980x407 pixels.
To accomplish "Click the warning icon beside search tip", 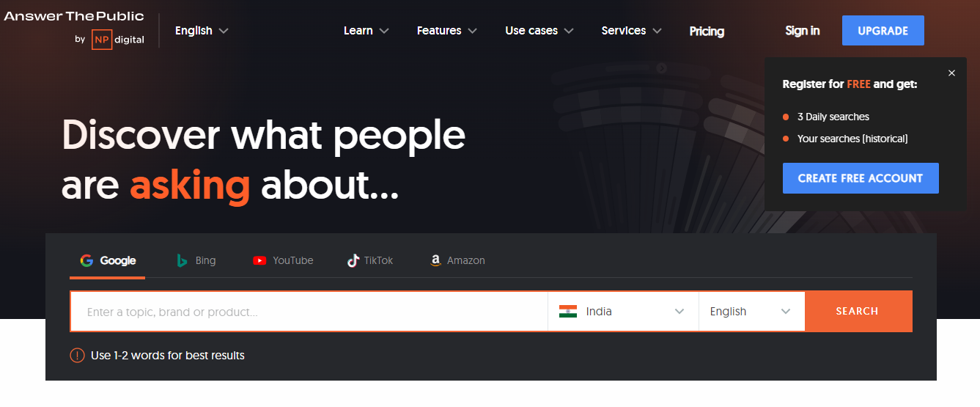I will click(77, 356).
